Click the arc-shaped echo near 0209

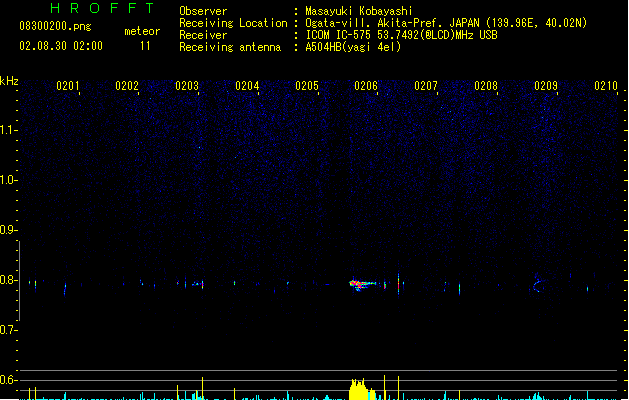(x=537, y=284)
